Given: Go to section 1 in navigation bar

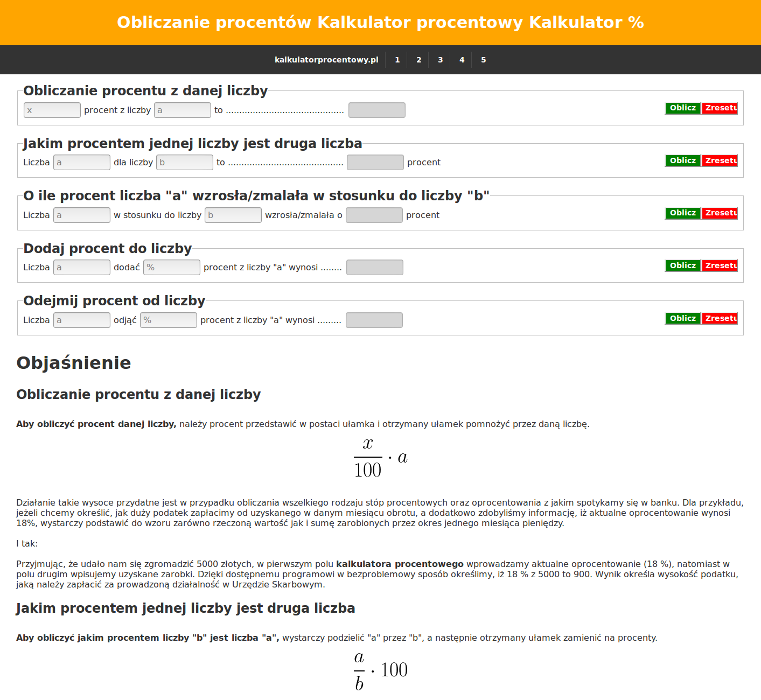Looking at the screenshot, I should (x=397, y=60).
